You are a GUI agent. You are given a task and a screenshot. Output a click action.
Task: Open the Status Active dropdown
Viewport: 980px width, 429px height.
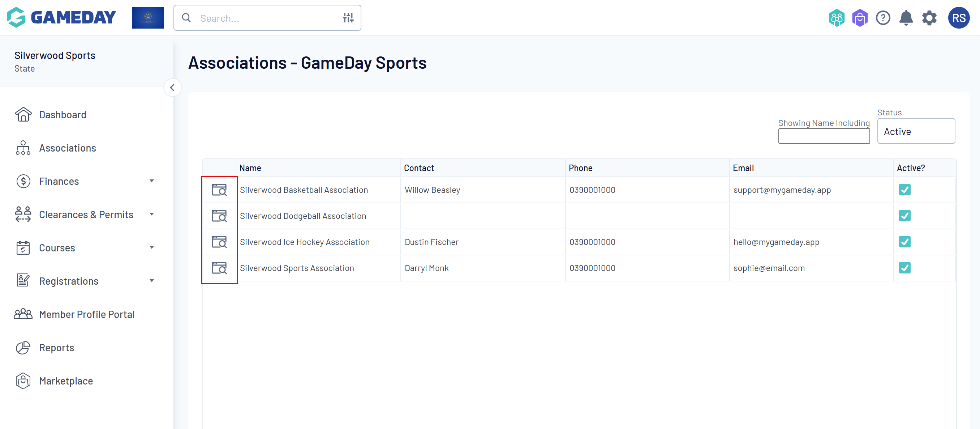pyautogui.click(x=916, y=131)
